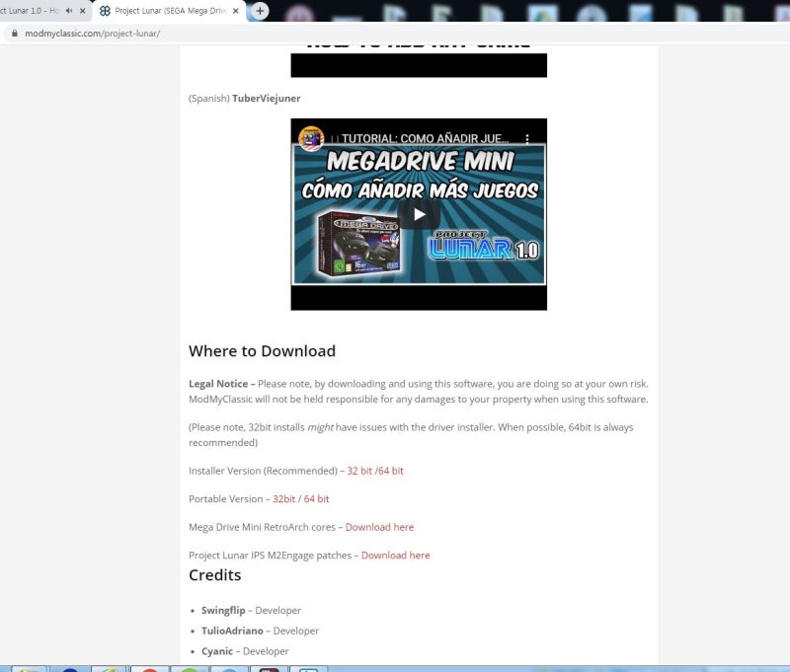Click the site security lock icon
The width and height of the screenshot is (790, 672).
[x=15, y=34]
